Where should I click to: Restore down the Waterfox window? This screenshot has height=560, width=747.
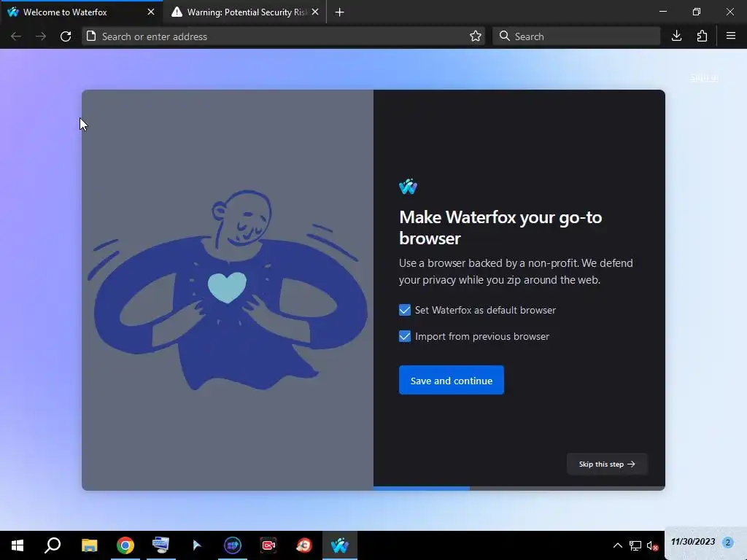click(x=697, y=12)
